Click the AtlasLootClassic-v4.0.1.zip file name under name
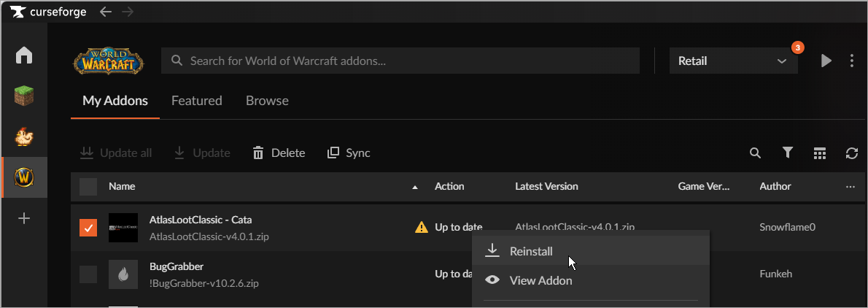Viewport: 868px width, 308px height. pos(209,236)
